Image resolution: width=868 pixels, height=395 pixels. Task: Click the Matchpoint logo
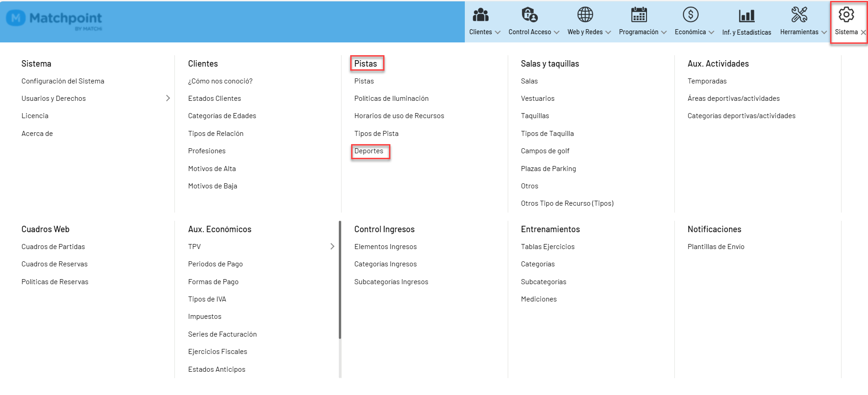click(x=54, y=20)
